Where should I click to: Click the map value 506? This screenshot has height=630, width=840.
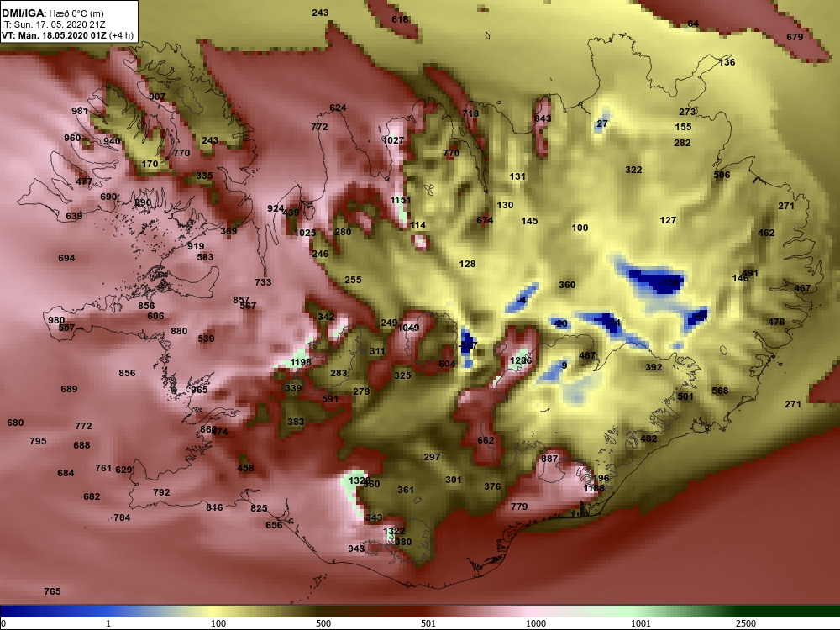click(722, 175)
